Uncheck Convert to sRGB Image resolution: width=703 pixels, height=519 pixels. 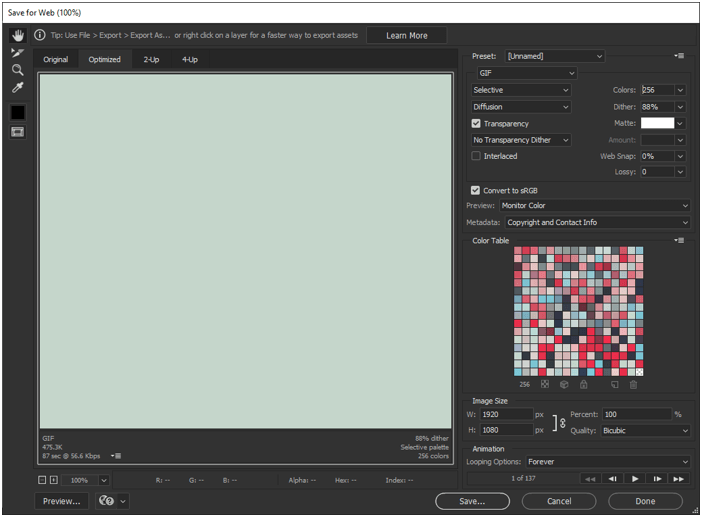pyautogui.click(x=475, y=190)
